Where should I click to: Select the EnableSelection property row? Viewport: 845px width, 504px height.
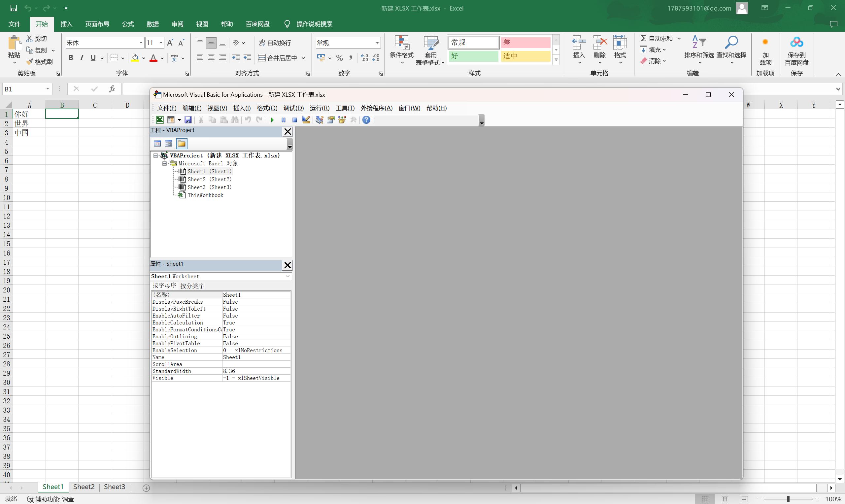click(221, 351)
